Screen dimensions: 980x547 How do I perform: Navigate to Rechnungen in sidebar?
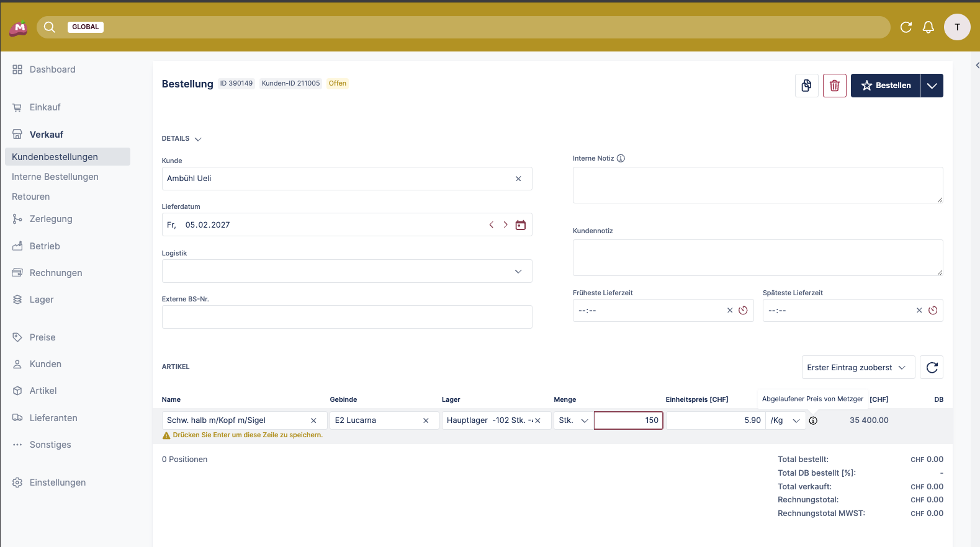tap(56, 273)
